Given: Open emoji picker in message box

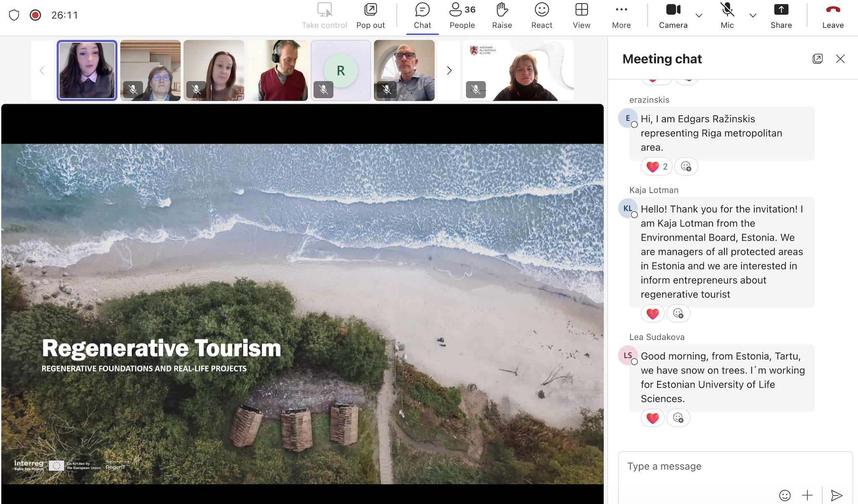Looking at the screenshot, I should tap(784, 495).
